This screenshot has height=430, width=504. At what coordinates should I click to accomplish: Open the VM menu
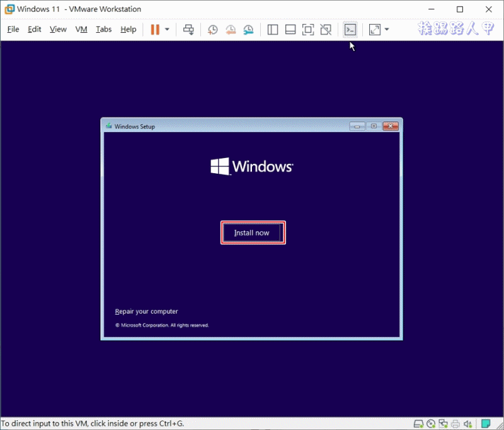[81, 29]
